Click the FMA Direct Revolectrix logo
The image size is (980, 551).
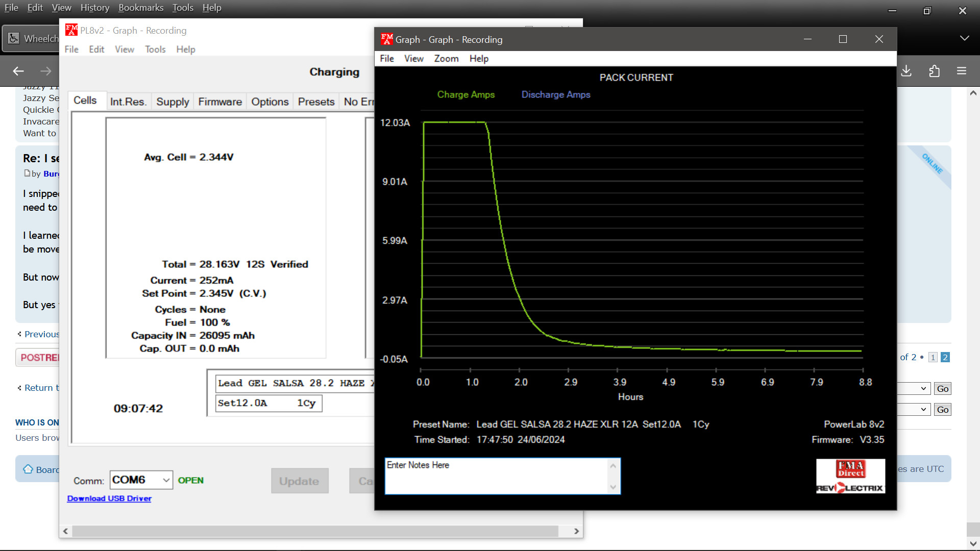click(850, 476)
